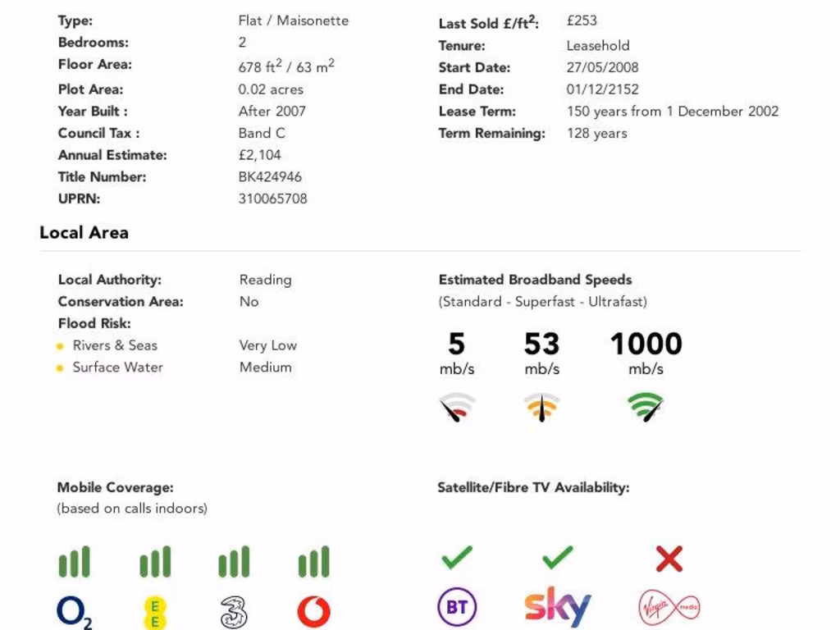The width and height of the screenshot is (840, 630).
Task: Click the Three network logo
Action: pos(234,612)
